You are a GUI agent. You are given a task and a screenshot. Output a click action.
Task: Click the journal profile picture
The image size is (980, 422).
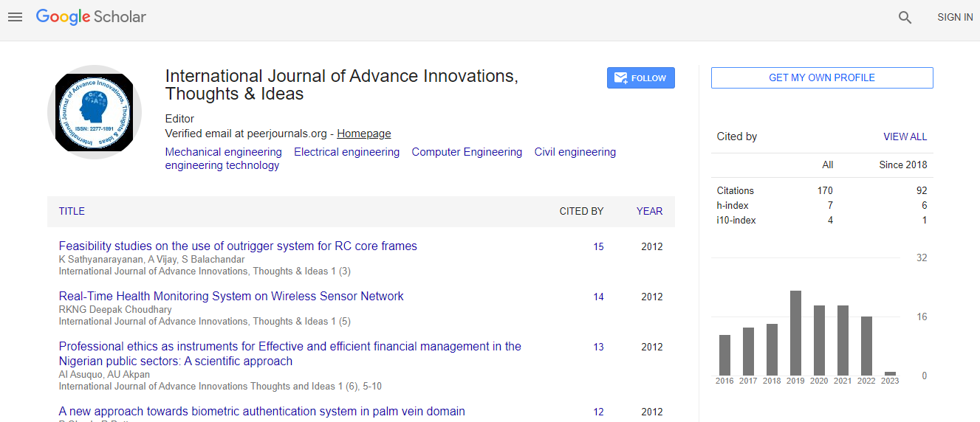[95, 112]
